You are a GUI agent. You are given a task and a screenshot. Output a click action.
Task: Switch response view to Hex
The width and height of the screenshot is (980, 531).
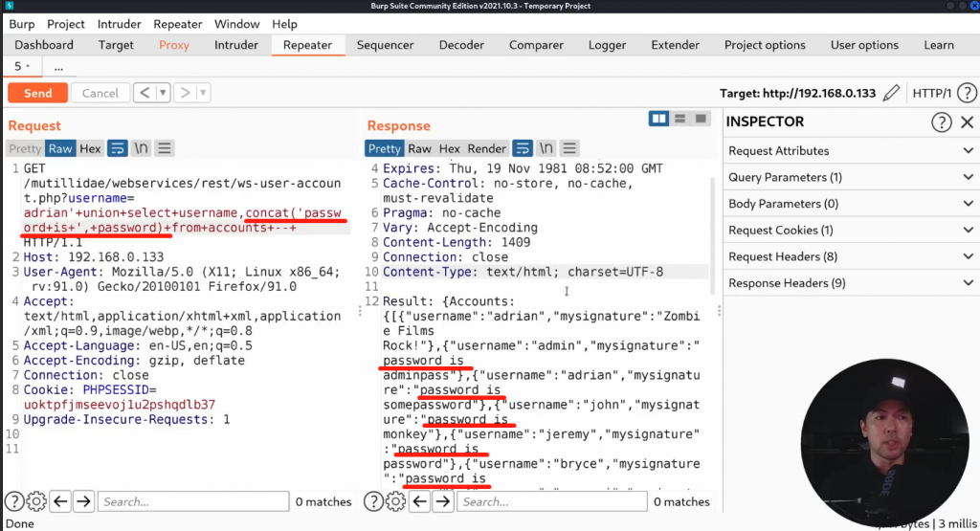tap(450, 148)
